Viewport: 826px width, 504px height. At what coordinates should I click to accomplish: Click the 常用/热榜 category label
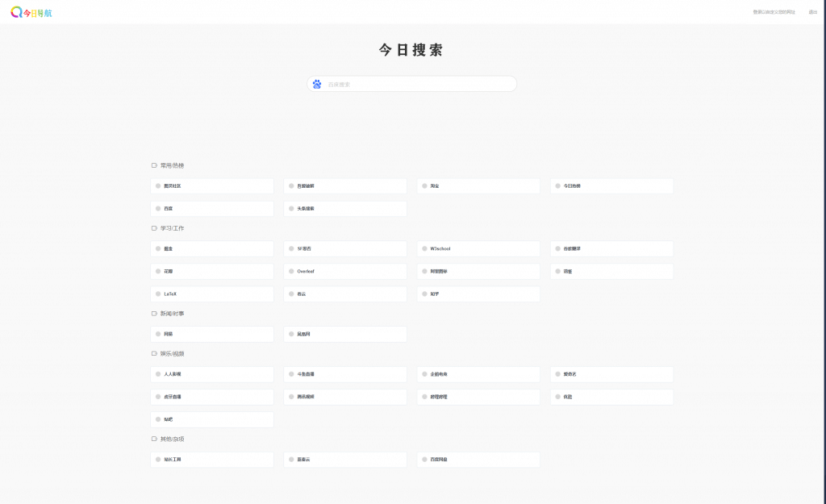click(173, 165)
